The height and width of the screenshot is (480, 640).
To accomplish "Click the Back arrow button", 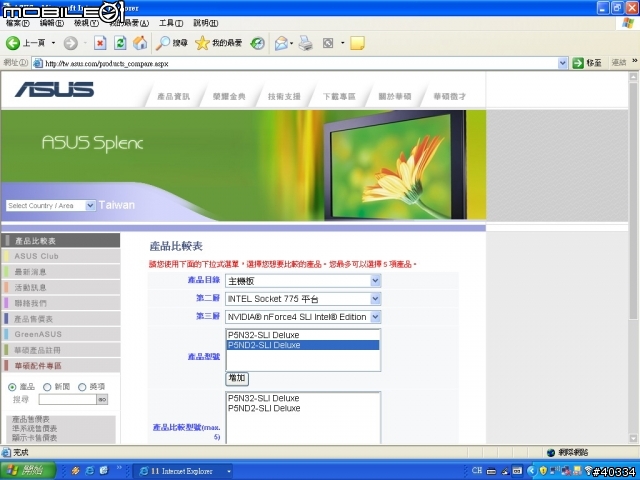I will [13, 43].
